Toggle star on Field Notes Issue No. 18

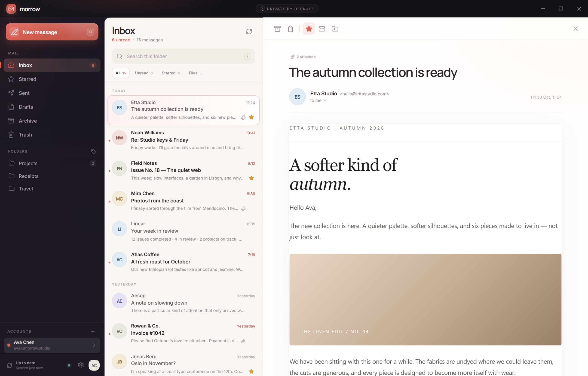(251, 178)
